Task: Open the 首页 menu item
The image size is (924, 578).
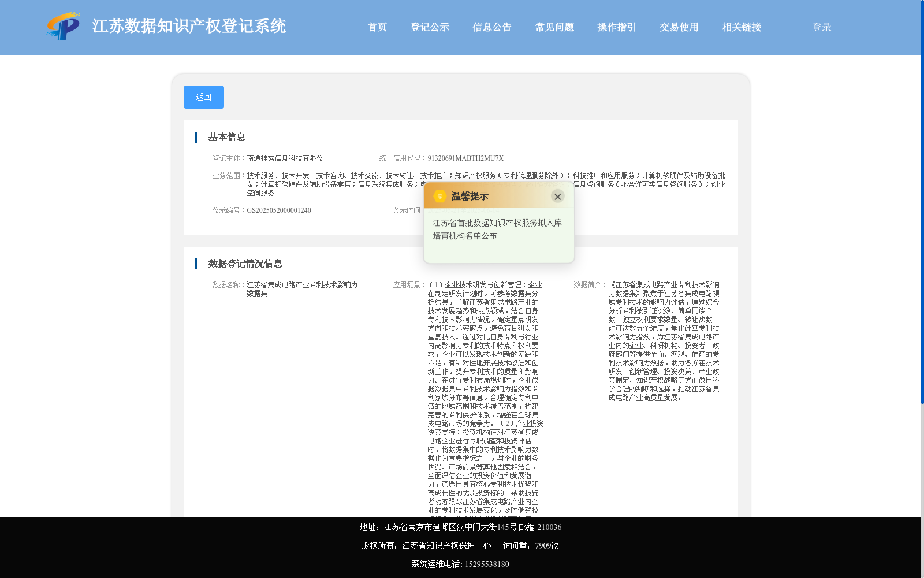Action: tap(377, 27)
